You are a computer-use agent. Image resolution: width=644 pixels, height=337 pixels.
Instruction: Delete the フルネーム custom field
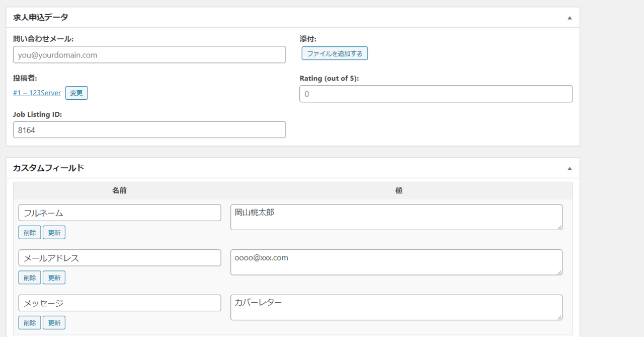coord(30,232)
